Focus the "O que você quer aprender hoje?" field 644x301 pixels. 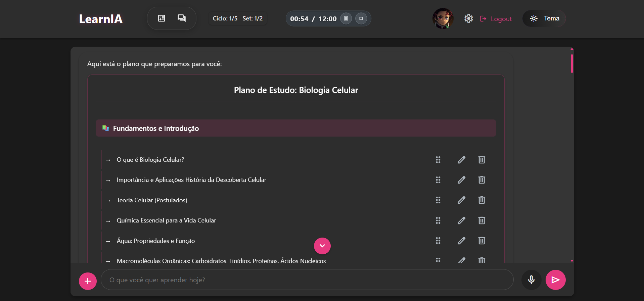[307, 280]
